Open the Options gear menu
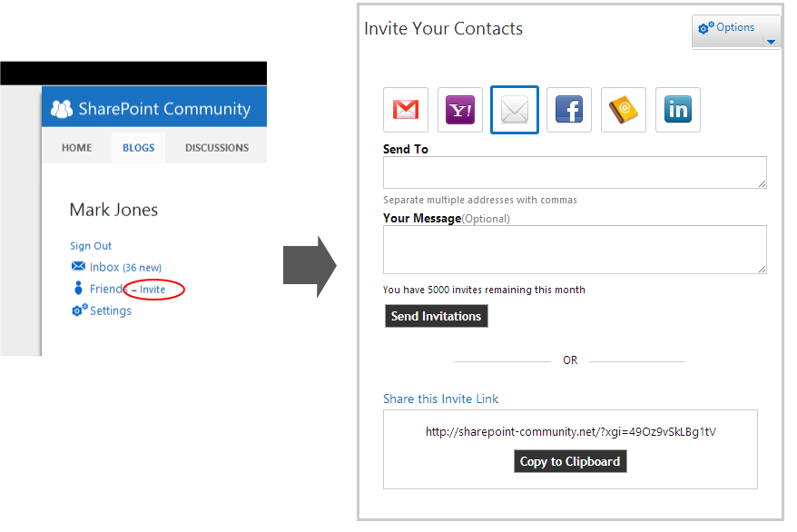797x532 pixels. pyautogui.click(x=727, y=27)
